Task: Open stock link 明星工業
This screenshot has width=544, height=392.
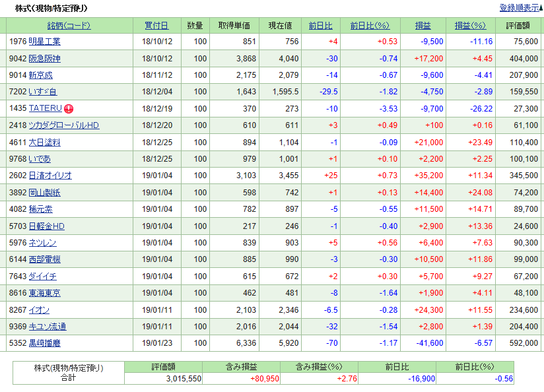Action: [44, 42]
